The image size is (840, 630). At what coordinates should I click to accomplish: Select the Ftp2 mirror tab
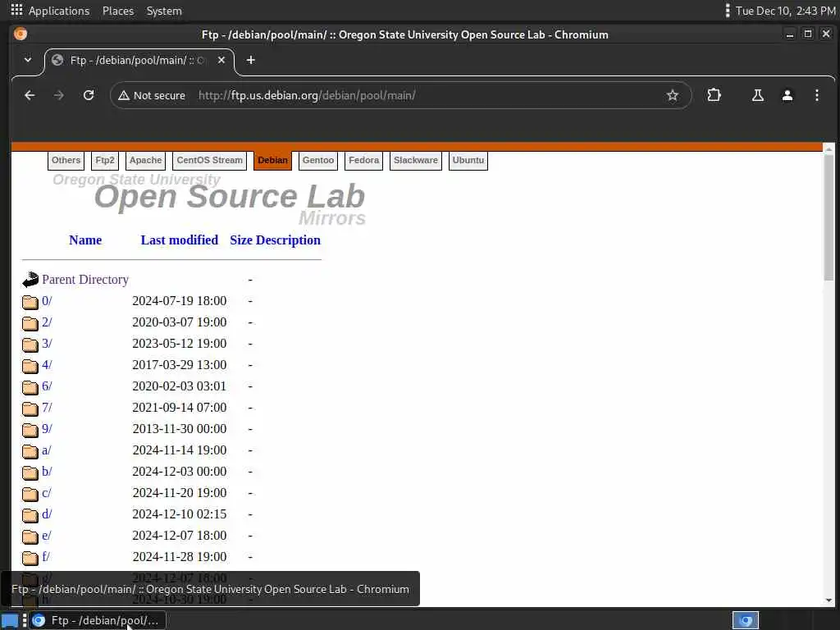tap(105, 160)
